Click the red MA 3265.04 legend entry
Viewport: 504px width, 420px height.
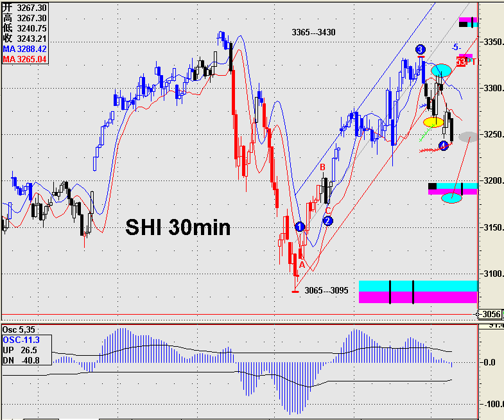[24, 59]
